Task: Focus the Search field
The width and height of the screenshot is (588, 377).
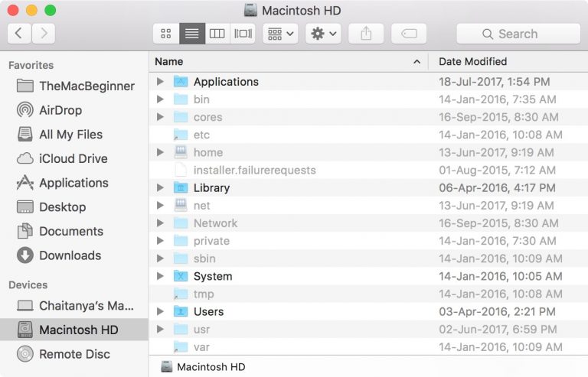Action: pyautogui.click(x=518, y=34)
